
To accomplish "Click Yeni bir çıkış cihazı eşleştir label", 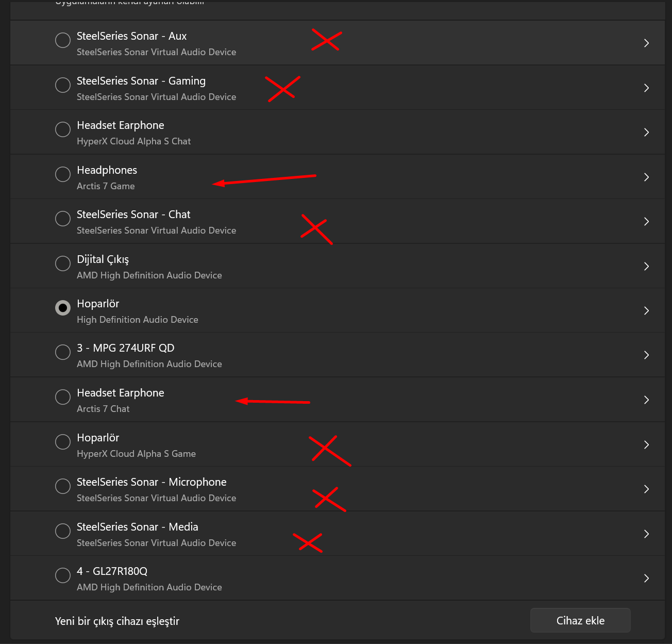I will (x=117, y=621).
